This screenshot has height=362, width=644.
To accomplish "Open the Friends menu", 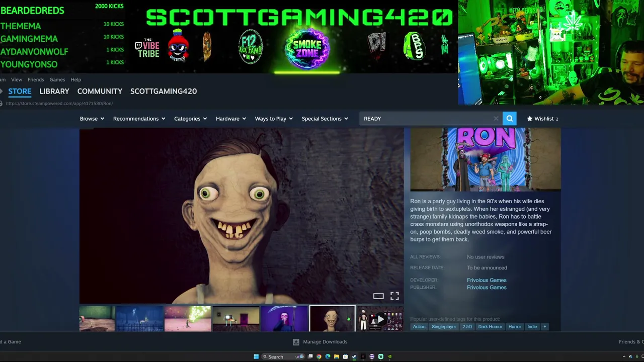I will [36, 79].
